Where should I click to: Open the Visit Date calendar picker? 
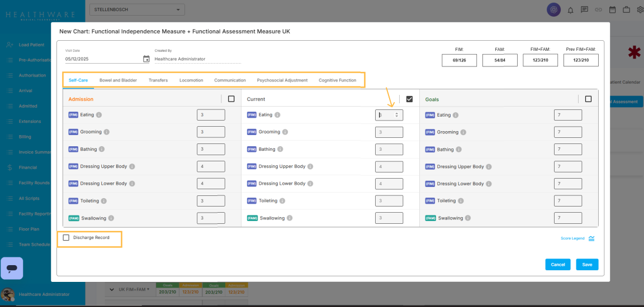point(146,59)
